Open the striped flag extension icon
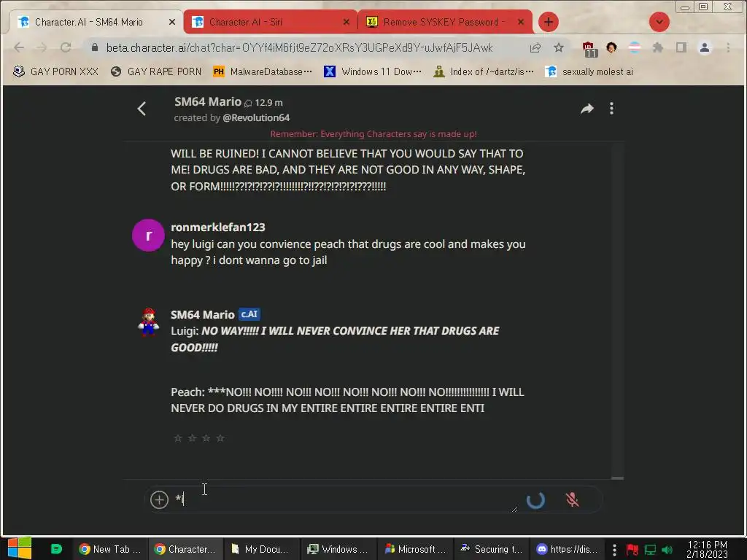This screenshot has height=560, width=747. [635, 47]
